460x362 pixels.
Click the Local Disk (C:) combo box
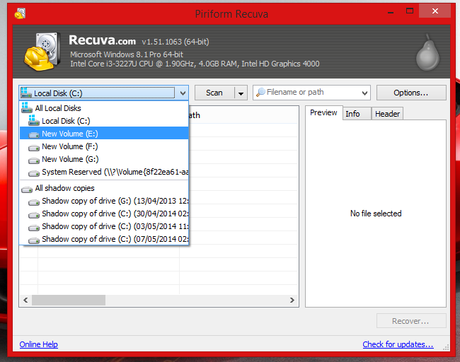pyautogui.click(x=104, y=93)
